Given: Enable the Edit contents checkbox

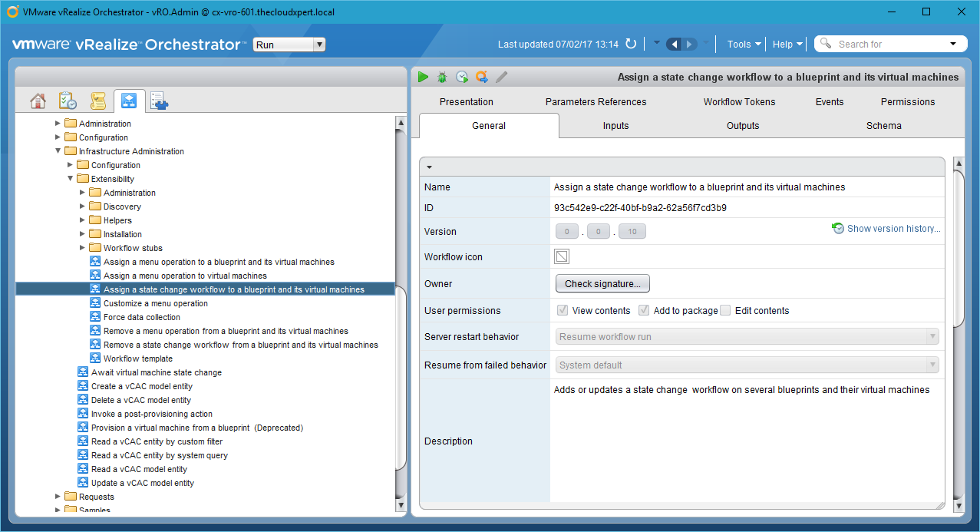Looking at the screenshot, I should (x=725, y=310).
